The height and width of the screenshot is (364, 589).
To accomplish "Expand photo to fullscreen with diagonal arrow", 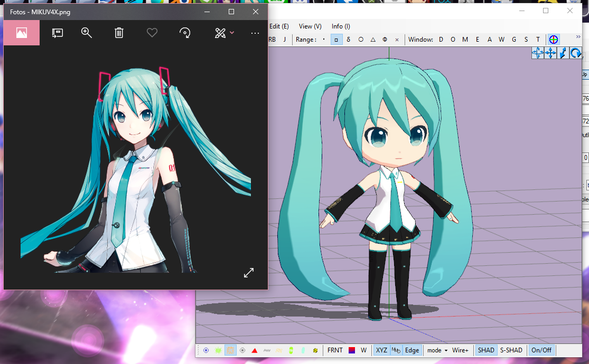I will pyautogui.click(x=248, y=273).
